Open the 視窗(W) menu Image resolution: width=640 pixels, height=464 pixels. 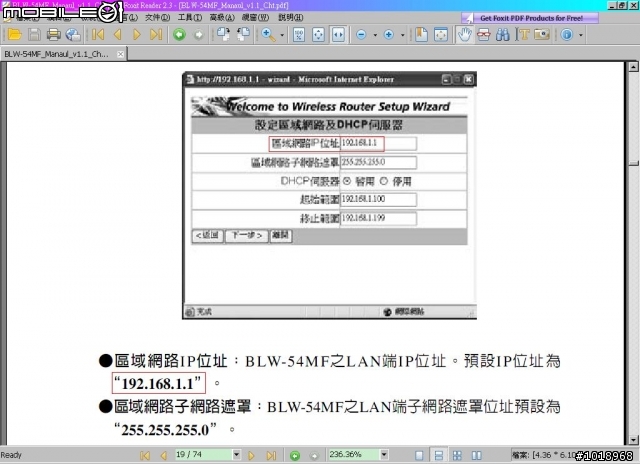[255, 18]
